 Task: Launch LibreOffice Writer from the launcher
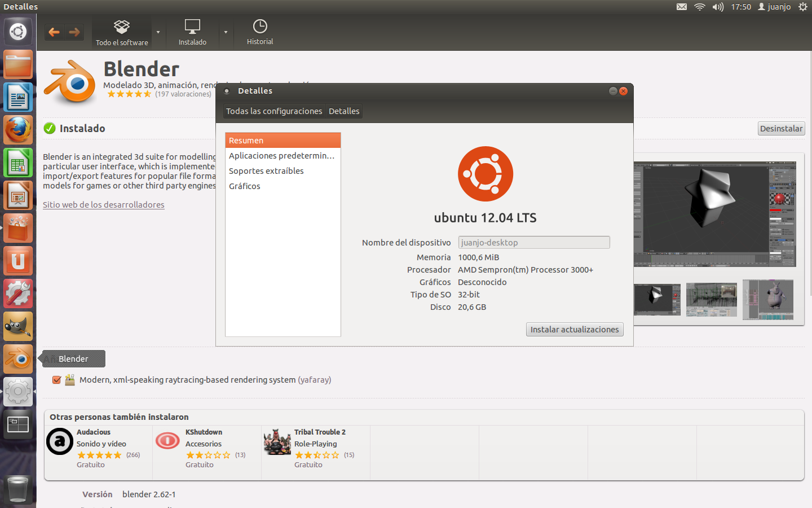(x=18, y=97)
